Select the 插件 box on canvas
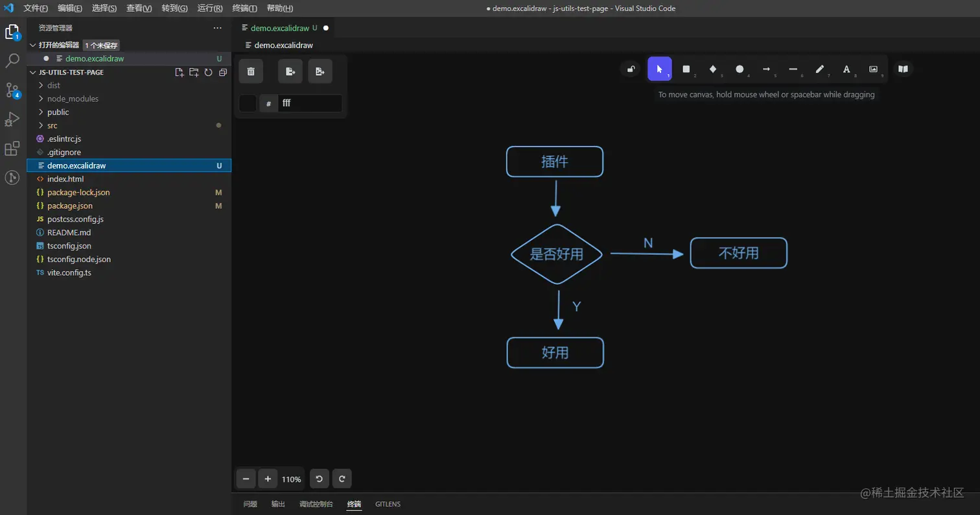 [555, 162]
